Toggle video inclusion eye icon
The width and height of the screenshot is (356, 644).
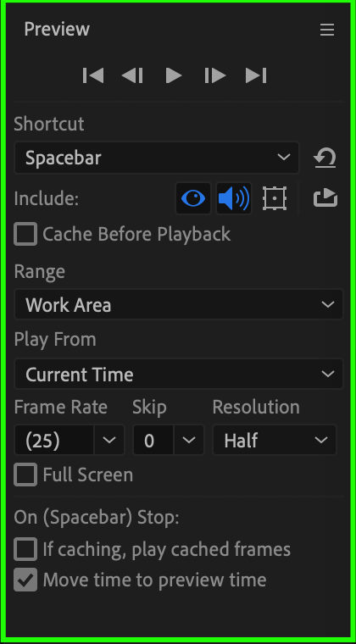click(x=193, y=198)
